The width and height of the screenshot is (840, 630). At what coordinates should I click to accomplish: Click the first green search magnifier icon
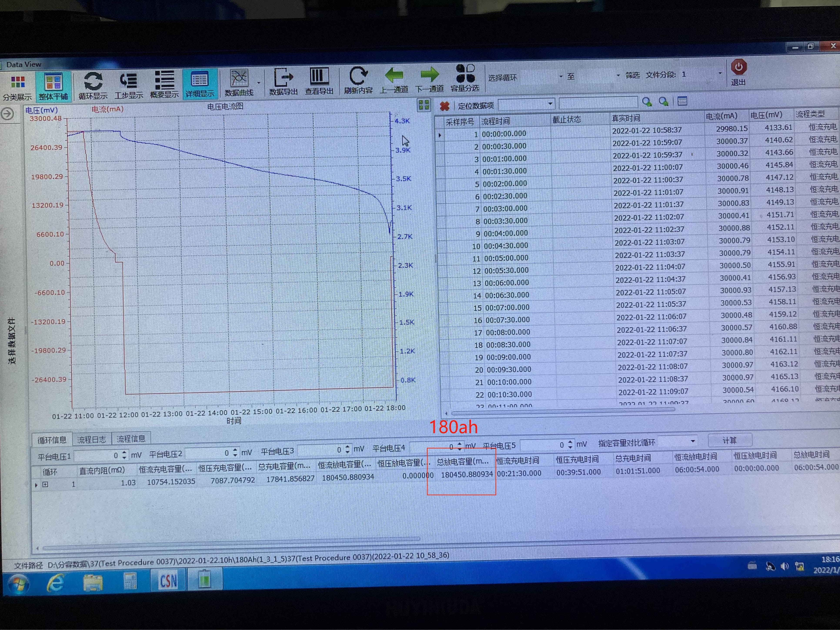pos(647,102)
